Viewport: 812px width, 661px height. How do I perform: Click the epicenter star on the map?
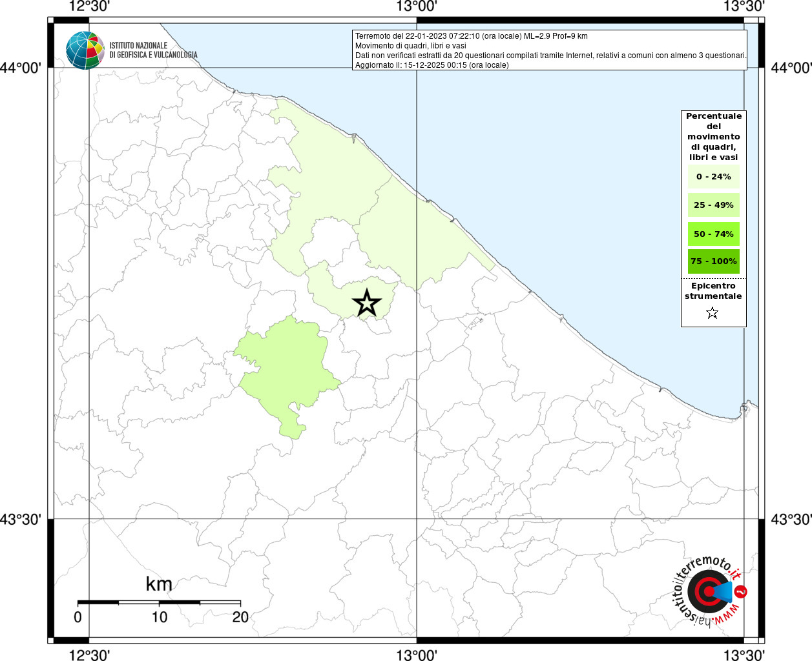367,303
